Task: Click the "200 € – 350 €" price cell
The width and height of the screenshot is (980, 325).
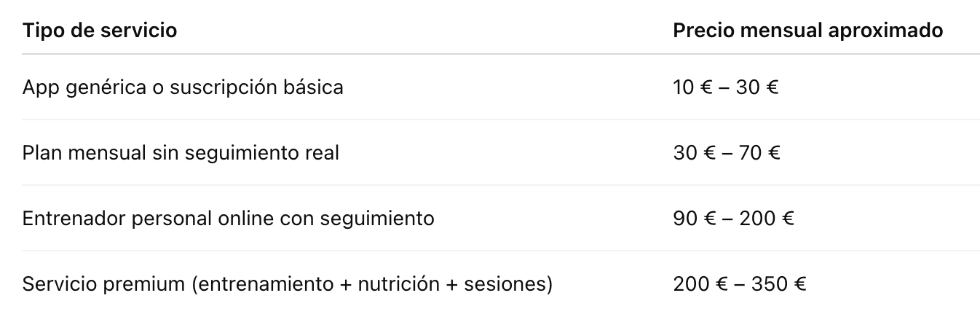Action: coord(740,283)
